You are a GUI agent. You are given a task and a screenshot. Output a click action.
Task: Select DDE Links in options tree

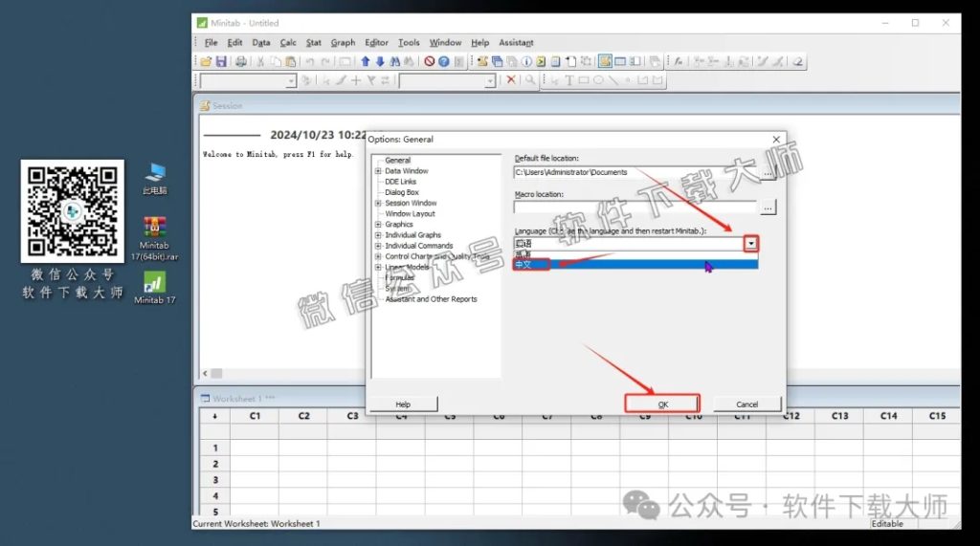[x=401, y=182]
